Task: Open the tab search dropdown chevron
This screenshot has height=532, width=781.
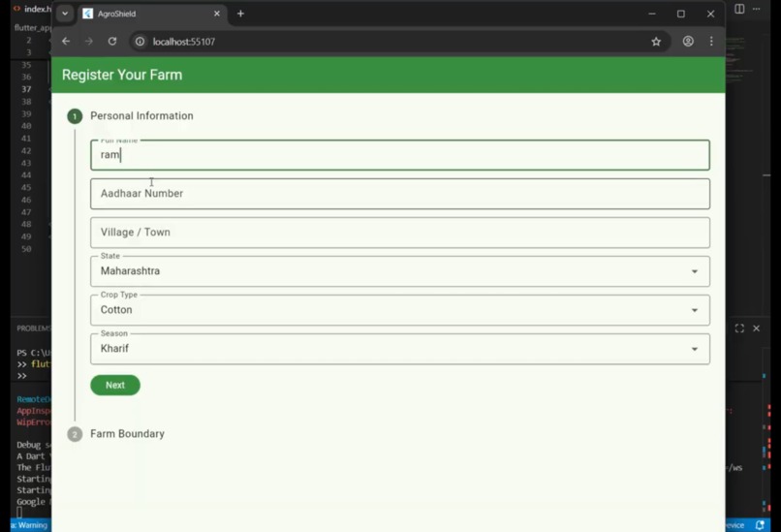Action: coord(65,14)
